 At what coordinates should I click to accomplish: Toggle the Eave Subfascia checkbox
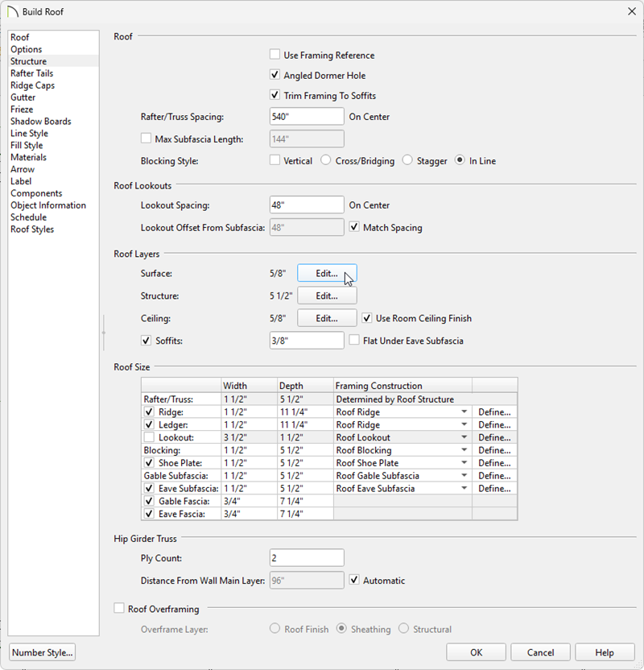pyautogui.click(x=149, y=488)
